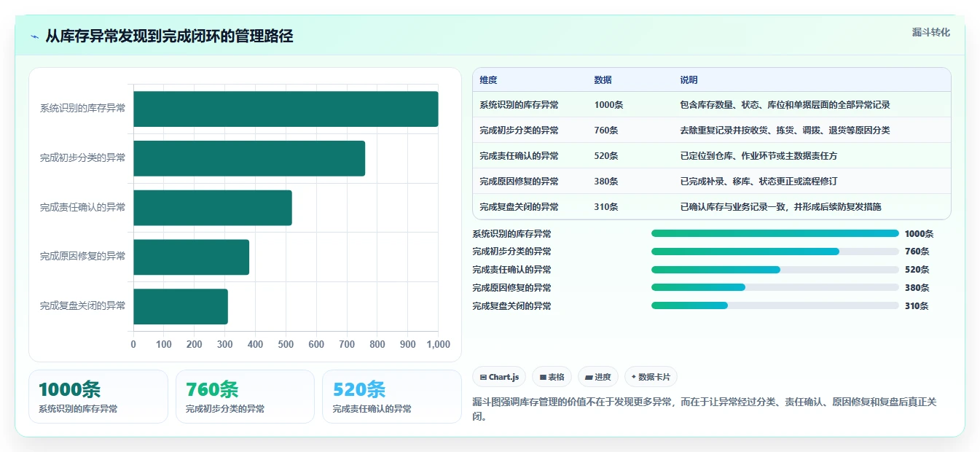Click the 系统识别的库存异常 bar in the chart

286,109
